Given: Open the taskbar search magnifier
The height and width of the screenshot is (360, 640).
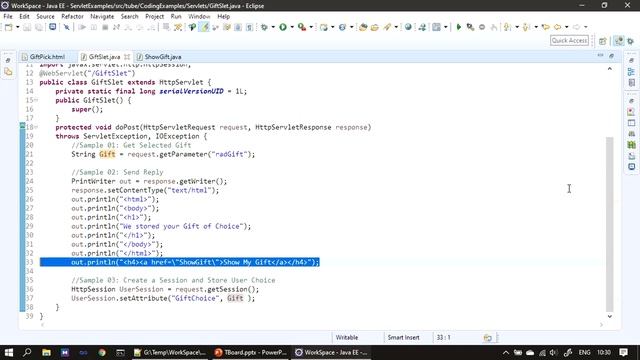Looking at the screenshot, I should coord(27,352).
